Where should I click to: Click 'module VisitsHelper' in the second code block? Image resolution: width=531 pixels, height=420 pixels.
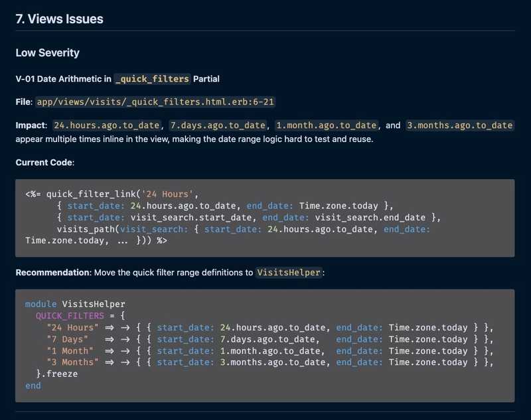coord(75,304)
